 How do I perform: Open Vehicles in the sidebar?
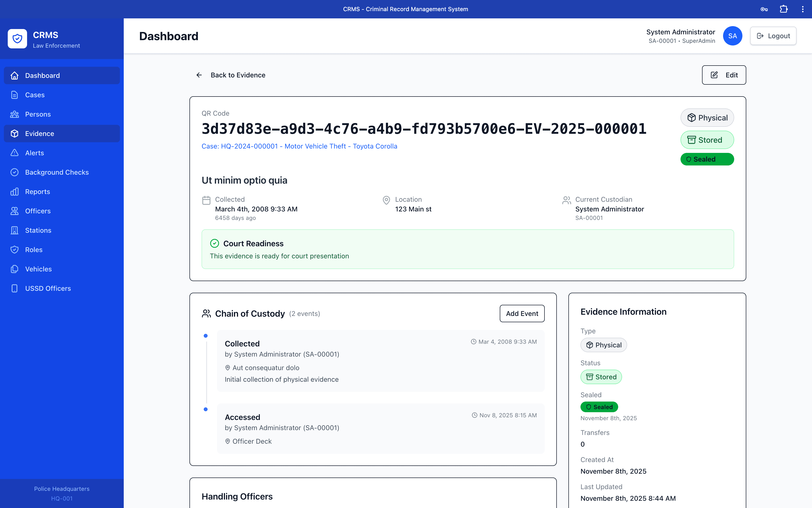62,269
